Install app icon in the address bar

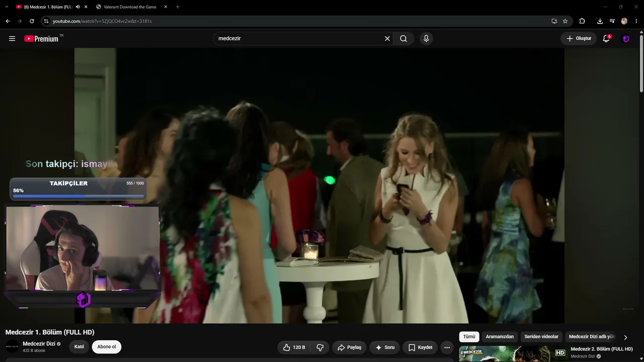pos(554,21)
